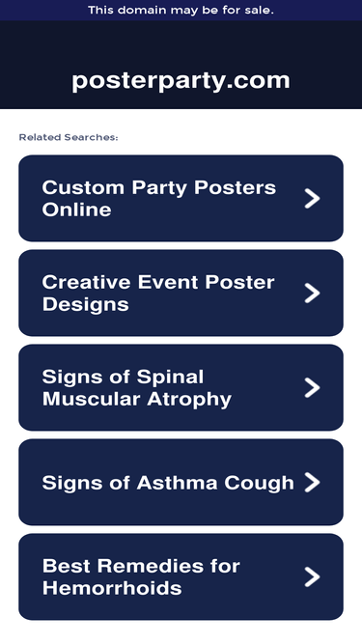Click the 'Creative Event Poster' text line

158,282
